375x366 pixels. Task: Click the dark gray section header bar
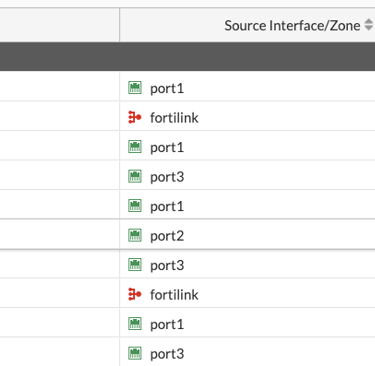187,56
